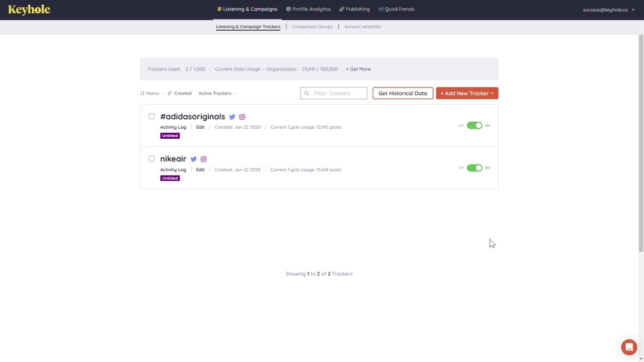Image resolution: width=644 pixels, height=362 pixels.
Task: Open Profile Analytics menu
Action: [x=308, y=9]
